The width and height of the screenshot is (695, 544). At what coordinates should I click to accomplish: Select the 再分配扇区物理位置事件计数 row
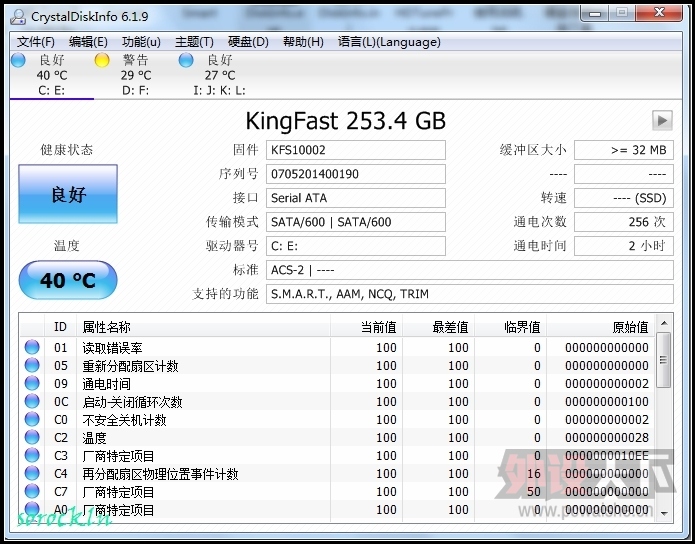pos(337,474)
